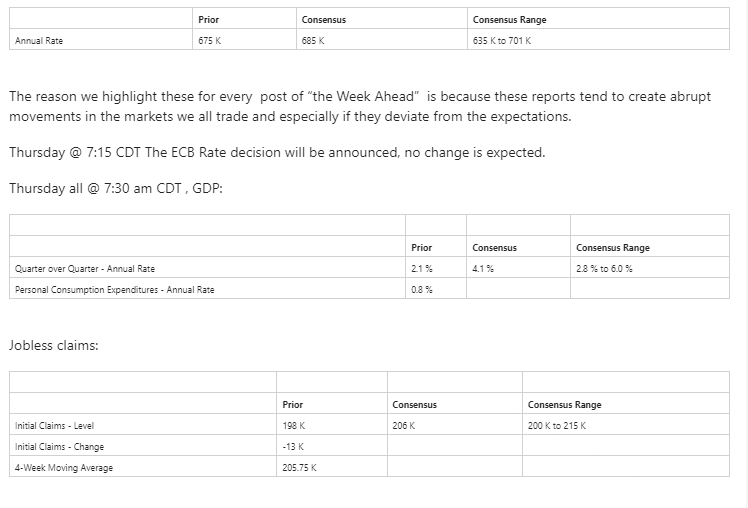This screenshot has width=748, height=508.
Task: Click the "Thursday all @ 7:30 am CDT, GDP:" line
Action: tap(116, 188)
